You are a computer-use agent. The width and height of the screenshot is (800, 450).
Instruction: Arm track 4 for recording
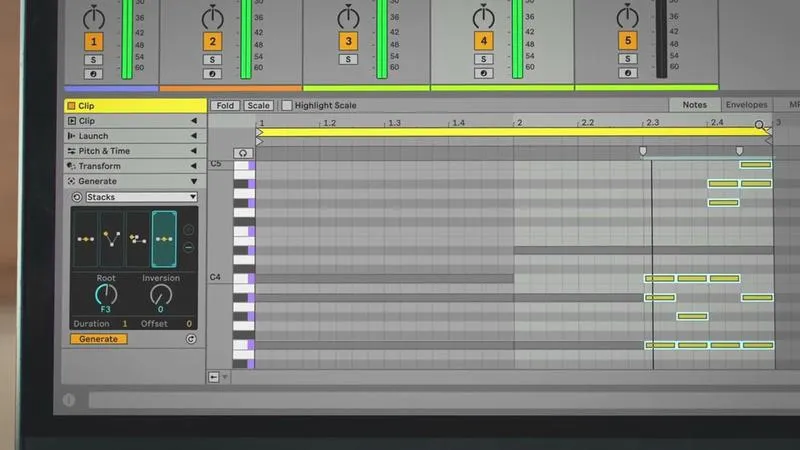pyautogui.click(x=483, y=73)
